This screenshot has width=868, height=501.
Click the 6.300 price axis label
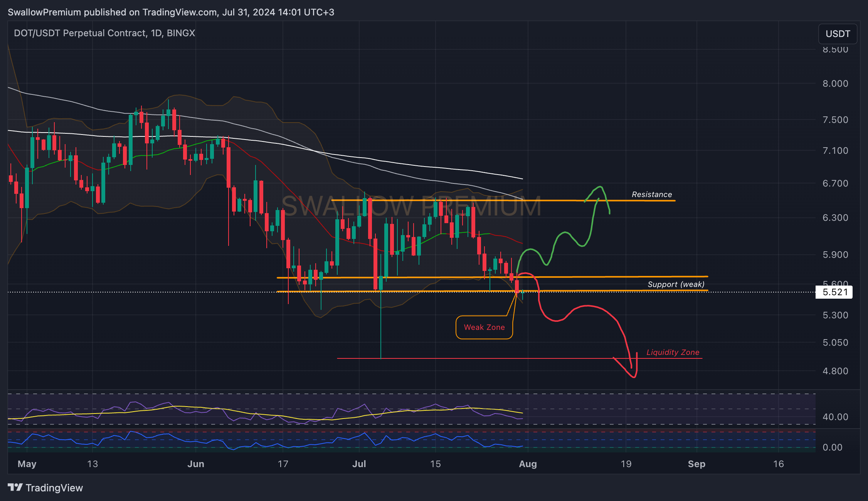click(x=835, y=218)
